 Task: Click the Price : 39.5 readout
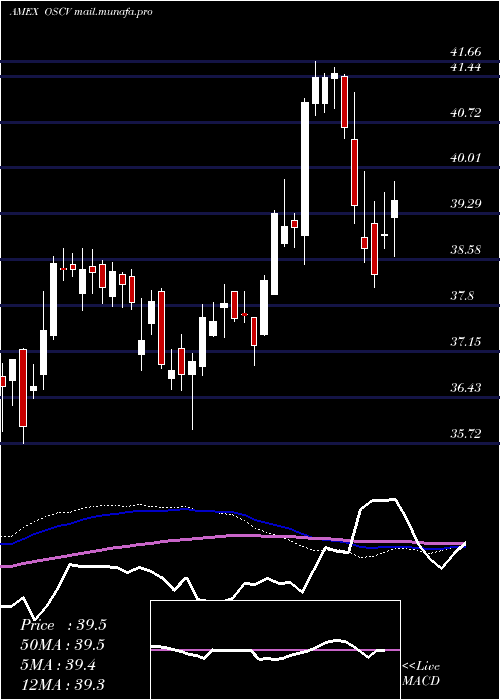pos(63,625)
